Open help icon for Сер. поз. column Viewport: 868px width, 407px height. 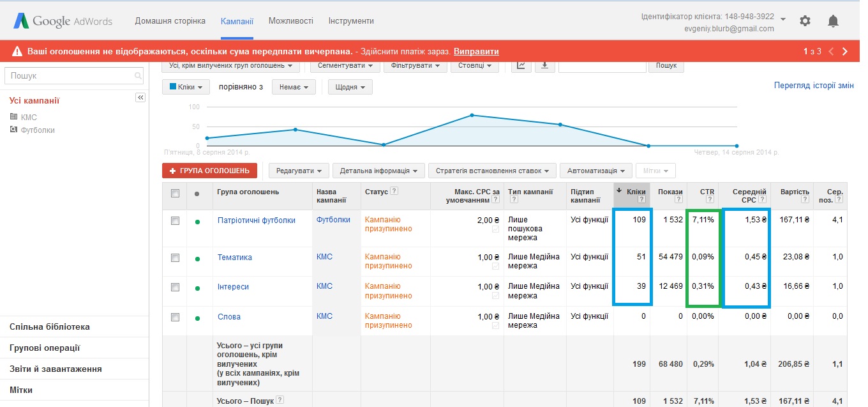tap(839, 200)
